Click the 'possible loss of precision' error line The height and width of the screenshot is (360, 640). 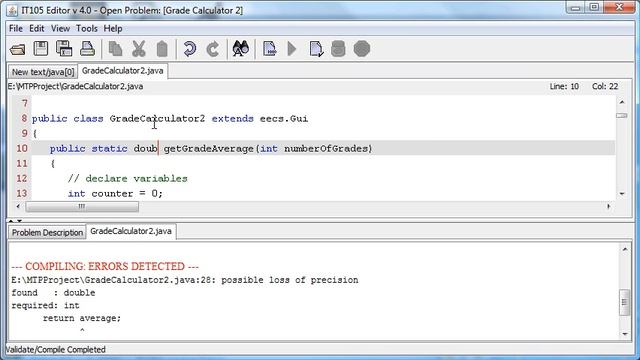click(x=185, y=280)
